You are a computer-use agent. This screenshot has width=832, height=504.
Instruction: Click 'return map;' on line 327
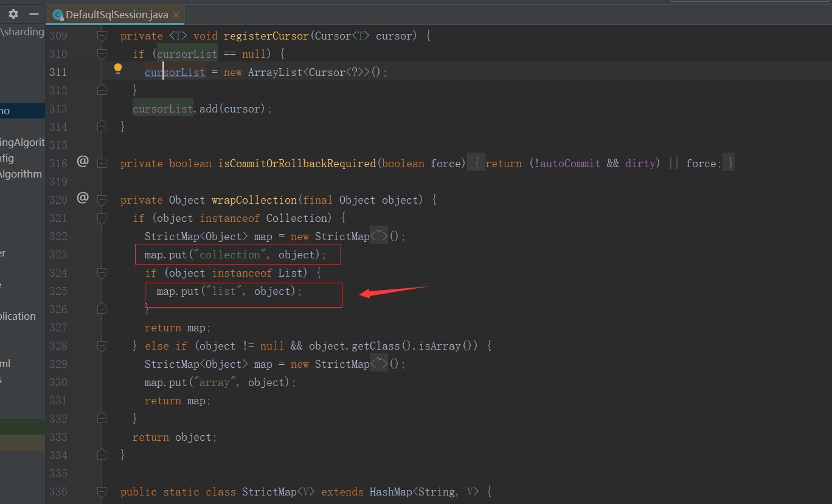(x=178, y=328)
